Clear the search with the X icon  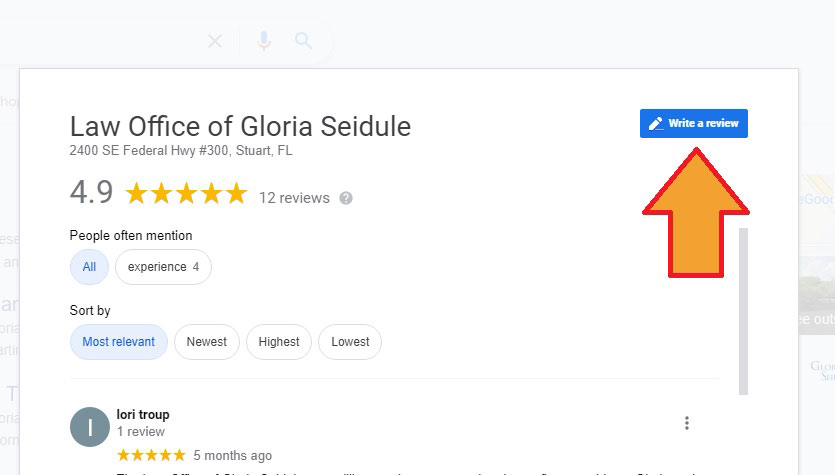215,41
